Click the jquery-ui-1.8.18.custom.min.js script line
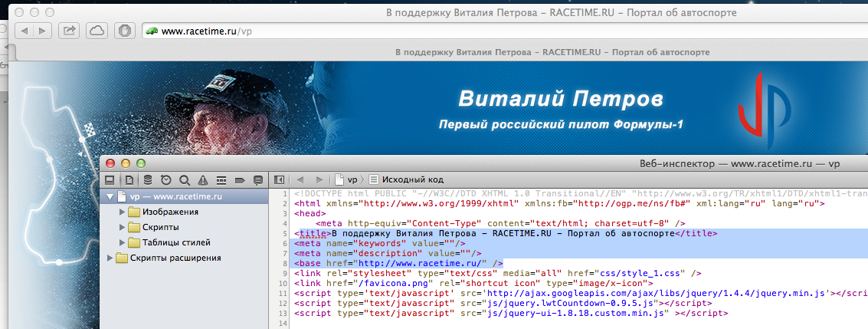This screenshot has width=868, height=329. (511, 314)
